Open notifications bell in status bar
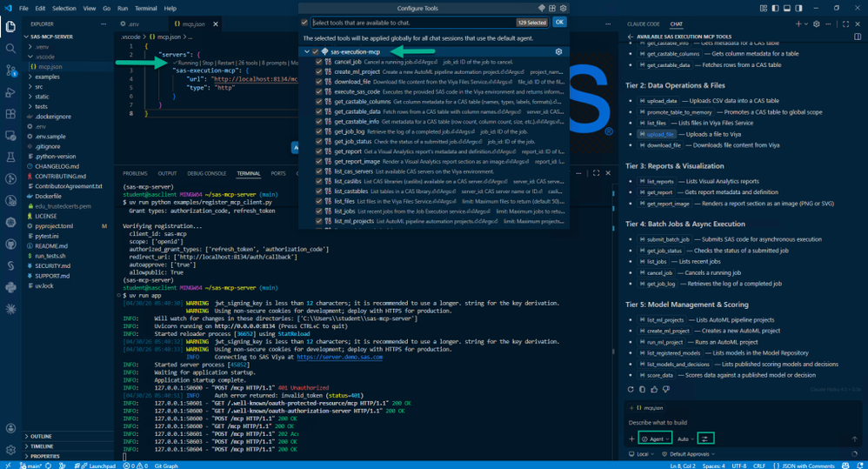This screenshot has width=868, height=469. [x=859, y=466]
